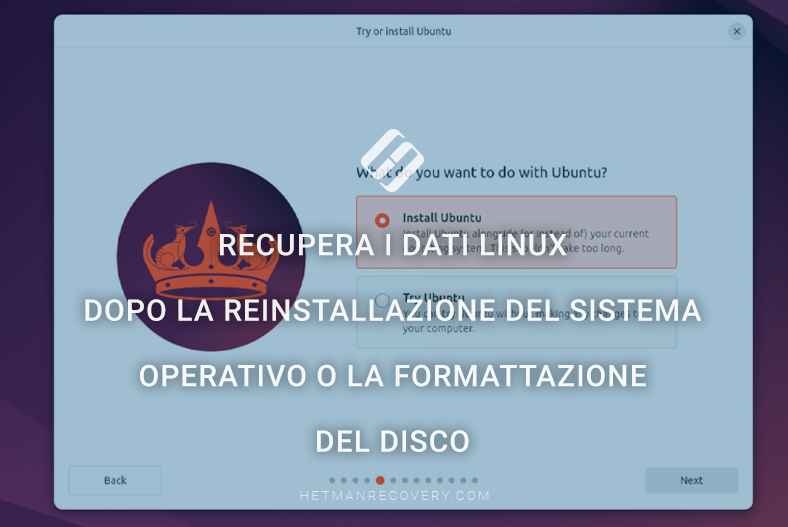Click the Next button
Screen dimensions: 788x527
pos(692,480)
